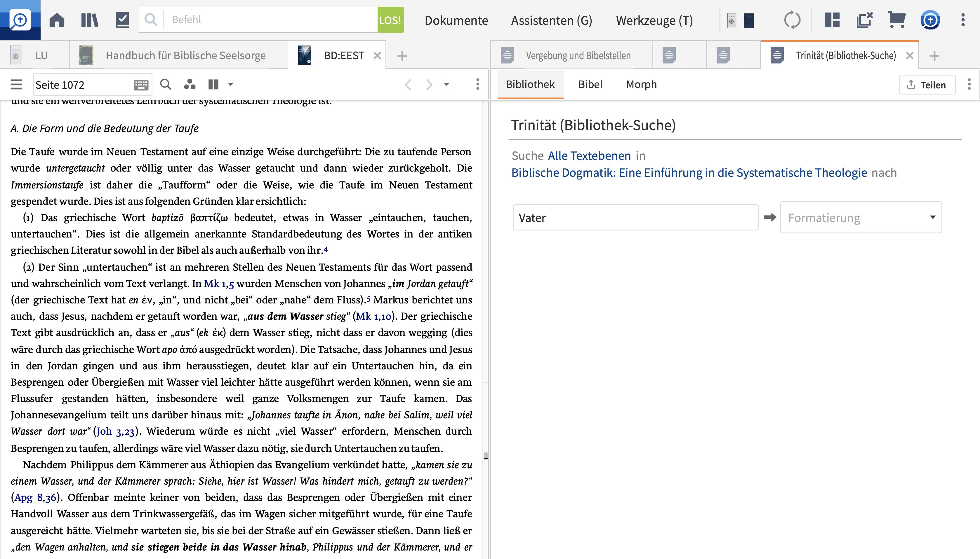The width and height of the screenshot is (980, 559).
Task: Open the main application kebab menu
Action: 963,20
